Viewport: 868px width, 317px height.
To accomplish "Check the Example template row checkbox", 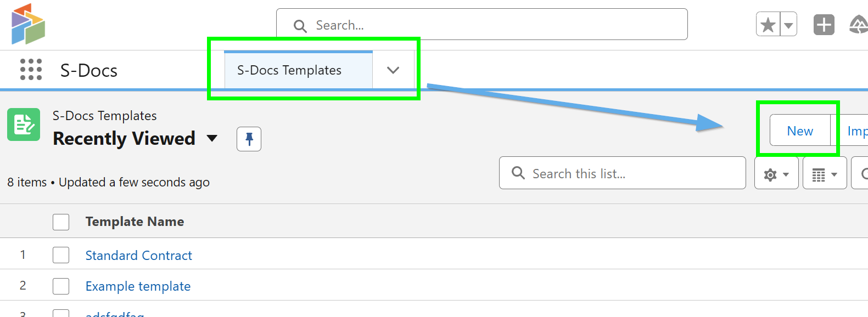I will point(61,286).
